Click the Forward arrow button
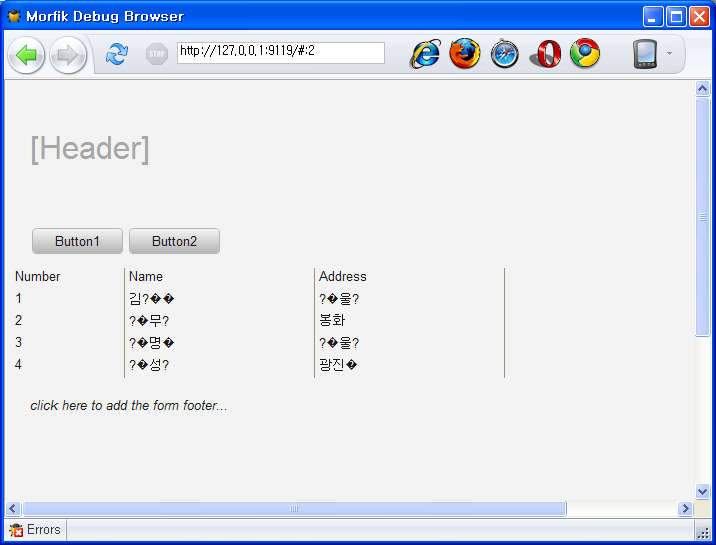The image size is (716, 545). pos(68,54)
